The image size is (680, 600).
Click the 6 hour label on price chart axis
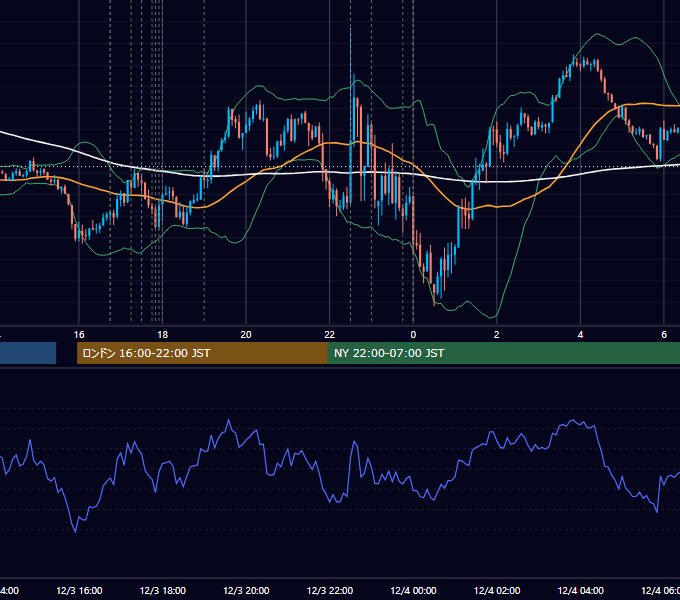point(664,335)
